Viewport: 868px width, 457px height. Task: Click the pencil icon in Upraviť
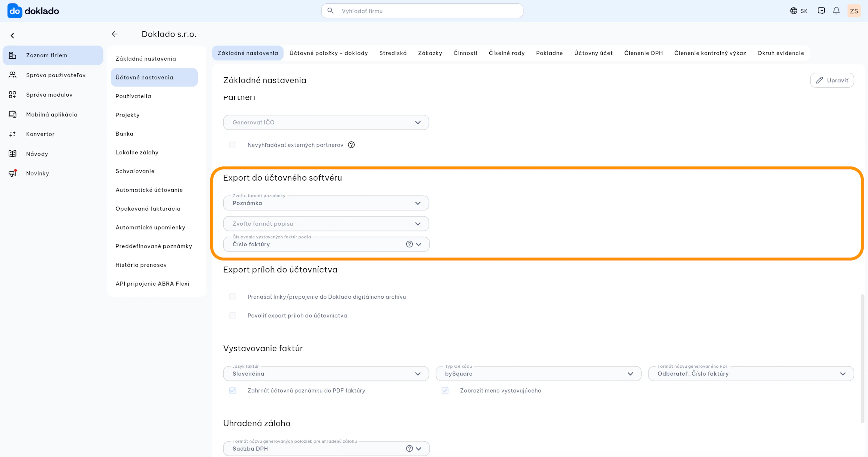click(x=819, y=80)
